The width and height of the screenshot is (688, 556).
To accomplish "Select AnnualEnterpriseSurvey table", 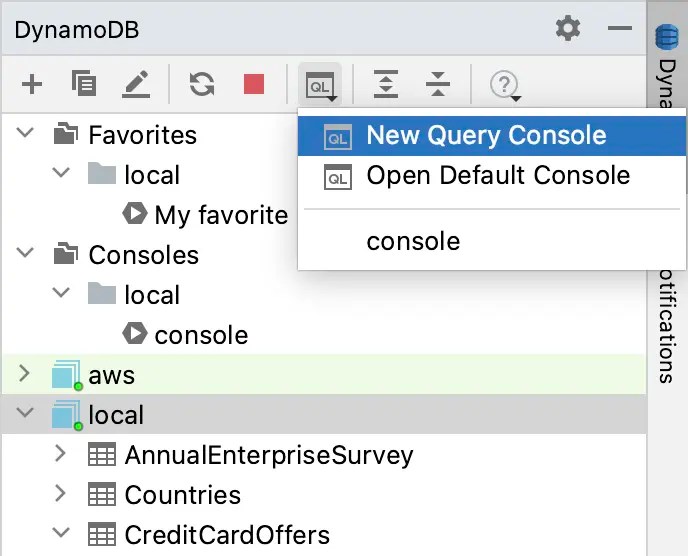I will pos(269,455).
